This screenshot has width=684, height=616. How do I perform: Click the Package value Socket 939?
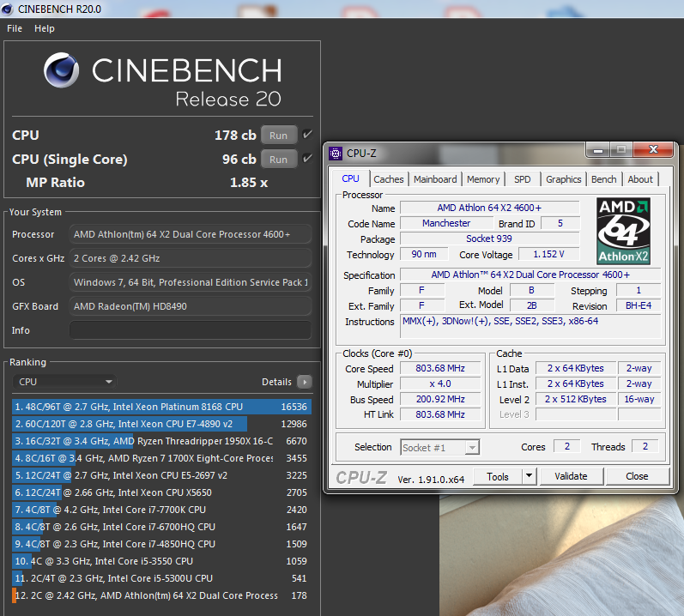[489, 239]
